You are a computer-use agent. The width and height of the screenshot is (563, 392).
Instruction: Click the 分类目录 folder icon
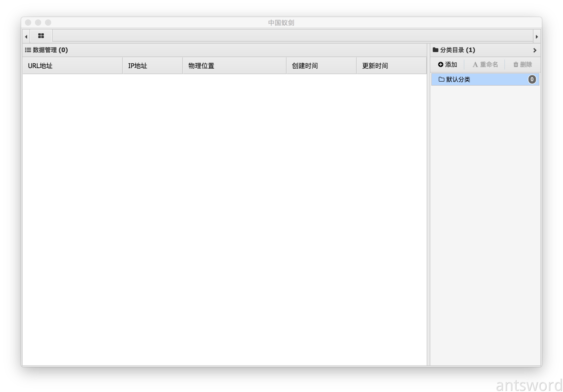pos(435,50)
